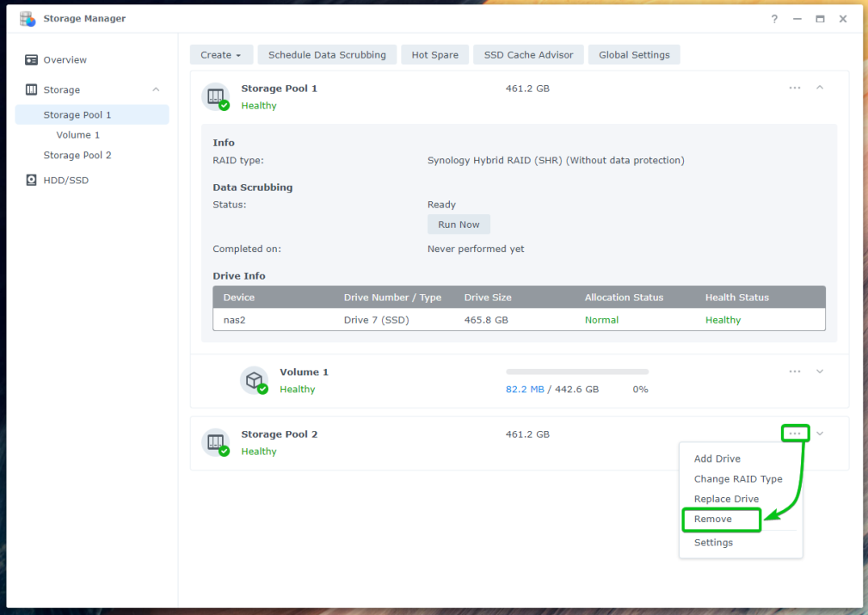
Task: Select Remove from the context menu
Action: 713,520
